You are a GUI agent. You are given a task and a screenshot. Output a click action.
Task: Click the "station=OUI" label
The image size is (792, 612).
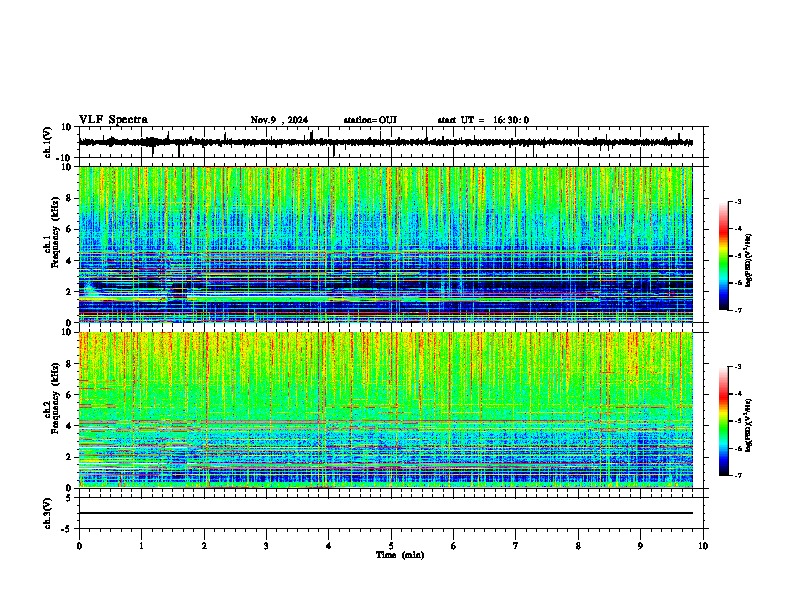click(x=370, y=120)
